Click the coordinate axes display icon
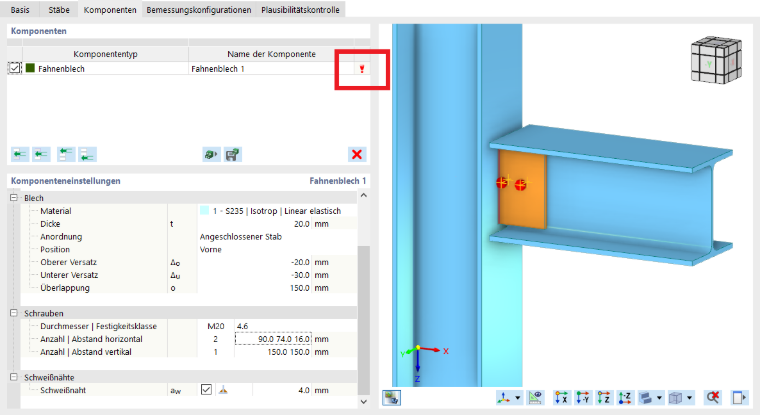The height and width of the screenshot is (415, 760). (504, 398)
